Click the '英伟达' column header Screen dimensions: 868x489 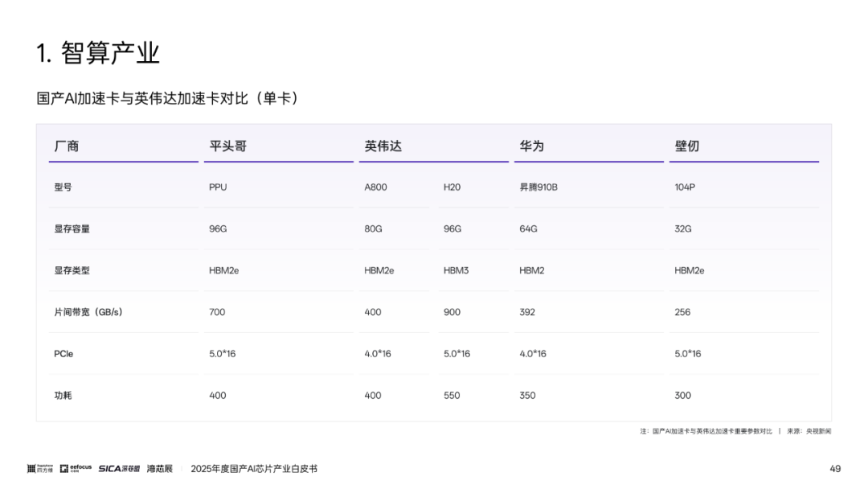pos(383,146)
